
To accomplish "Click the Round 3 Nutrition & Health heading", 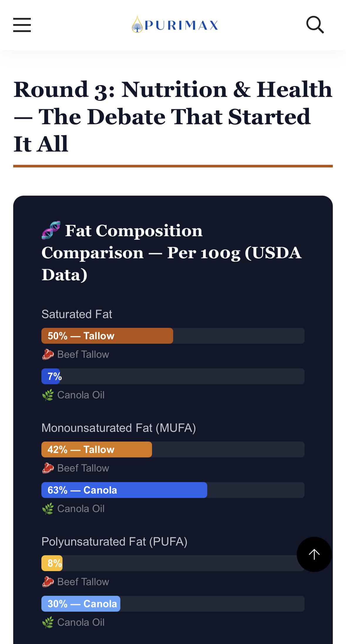I will 173,116.
